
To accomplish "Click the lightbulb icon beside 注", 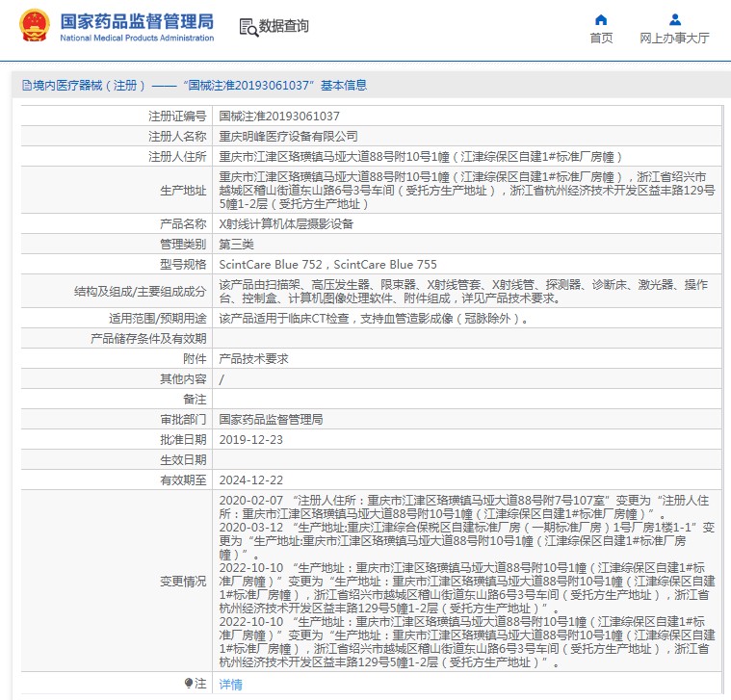I will tap(189, 684).
